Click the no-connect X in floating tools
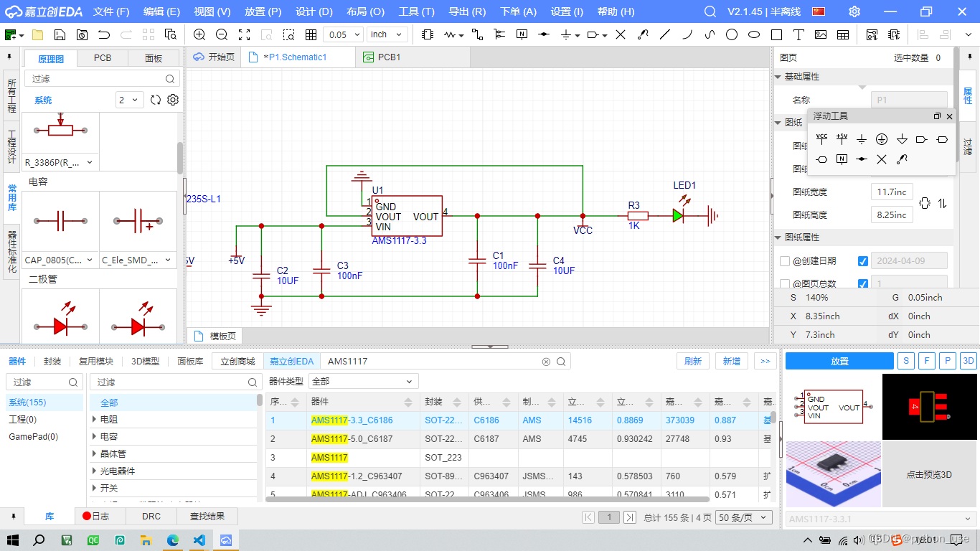This screenshot has width=980, height=551. click(882, 159)
